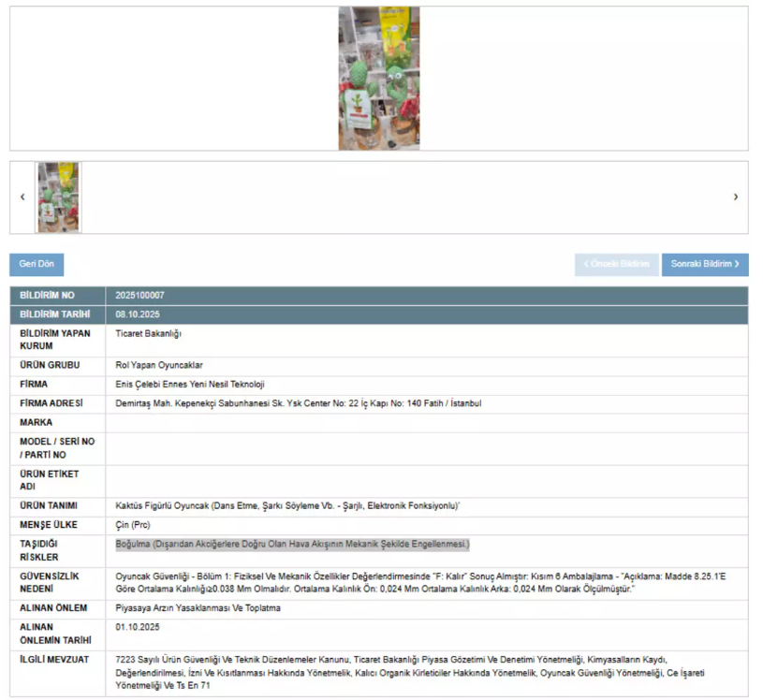The height and width of the screenshot is (700, 763).
Task: Click the Demirtaş Mah. firm address text
Action: click(298, 403)
